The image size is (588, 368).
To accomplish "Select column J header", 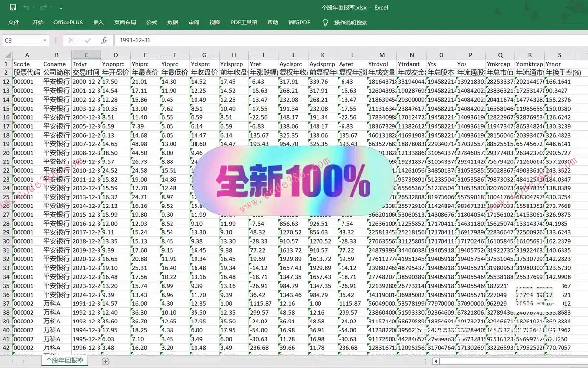I will pyautogui.click(x=293, y=55).
